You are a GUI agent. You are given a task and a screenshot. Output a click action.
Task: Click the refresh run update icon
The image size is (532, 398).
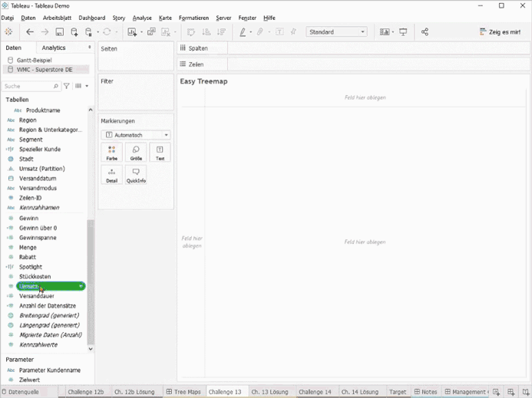coord(107,32)
